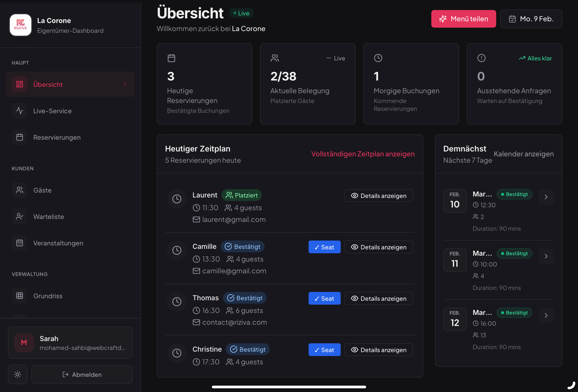This screenshot has height=392, width=578.
Task: Click the Alles klar trend indicator
Action: coord(535,58)
